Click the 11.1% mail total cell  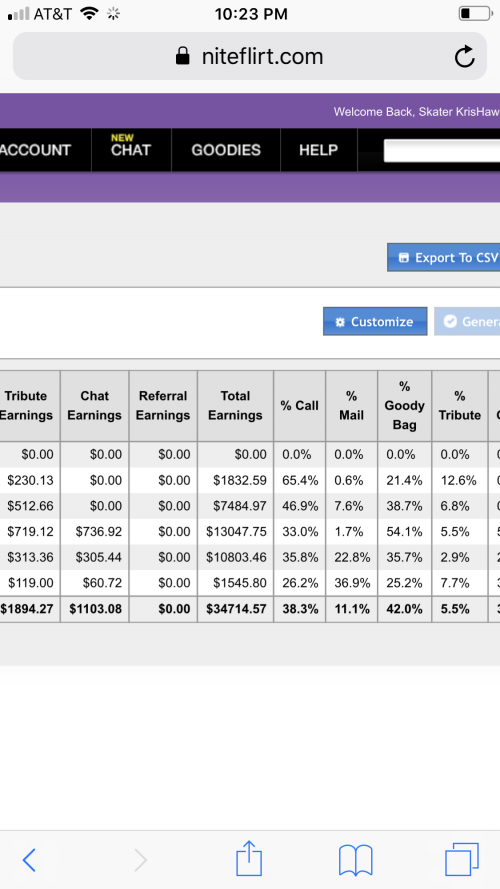point(351,609)
